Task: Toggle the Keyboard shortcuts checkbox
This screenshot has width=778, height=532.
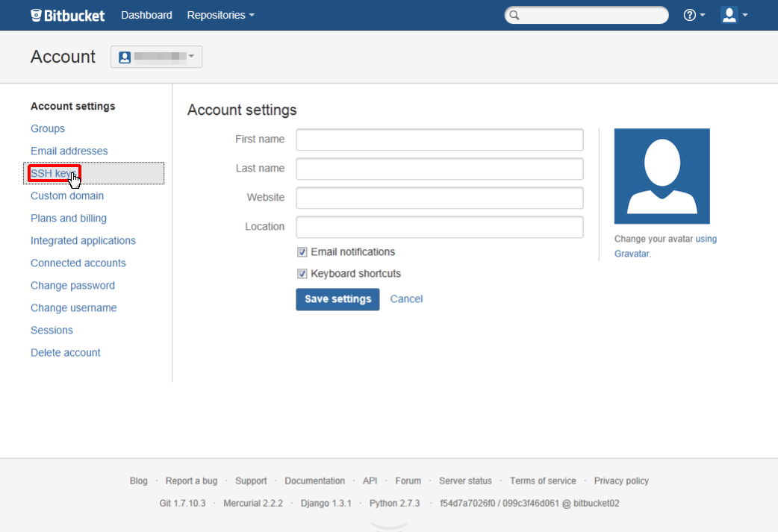Action: pos(302,274)
